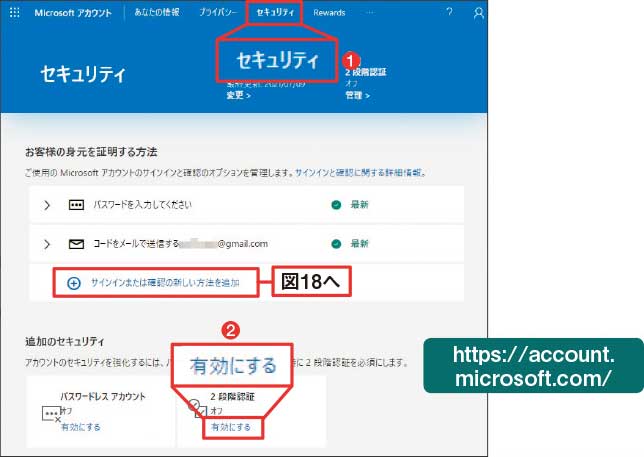The width and height of the screenshot is (644, 457).
Task: Click the @gmail.com email address text
Action: click(x=242, y=244)
